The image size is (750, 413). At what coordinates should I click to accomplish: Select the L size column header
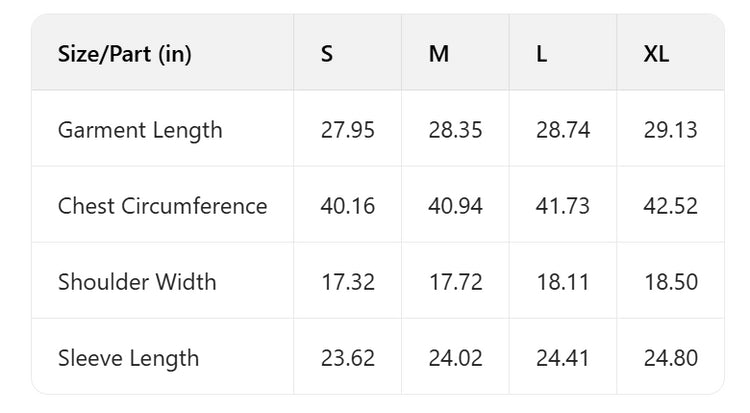tap(542, 54)
